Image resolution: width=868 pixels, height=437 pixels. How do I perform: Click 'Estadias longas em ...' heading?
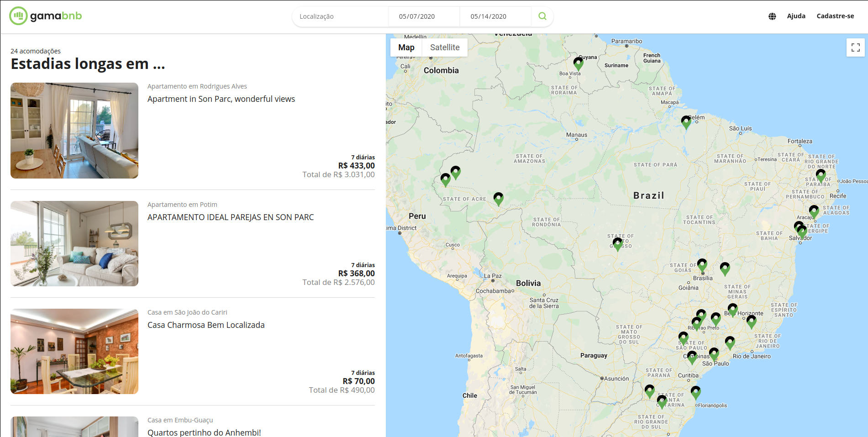click(88, 64)
